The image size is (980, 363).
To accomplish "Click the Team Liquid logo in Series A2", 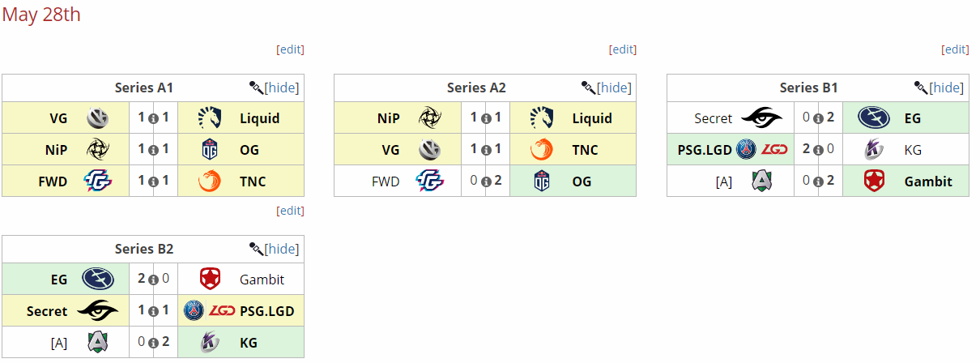I will click(x=542, y=118).
